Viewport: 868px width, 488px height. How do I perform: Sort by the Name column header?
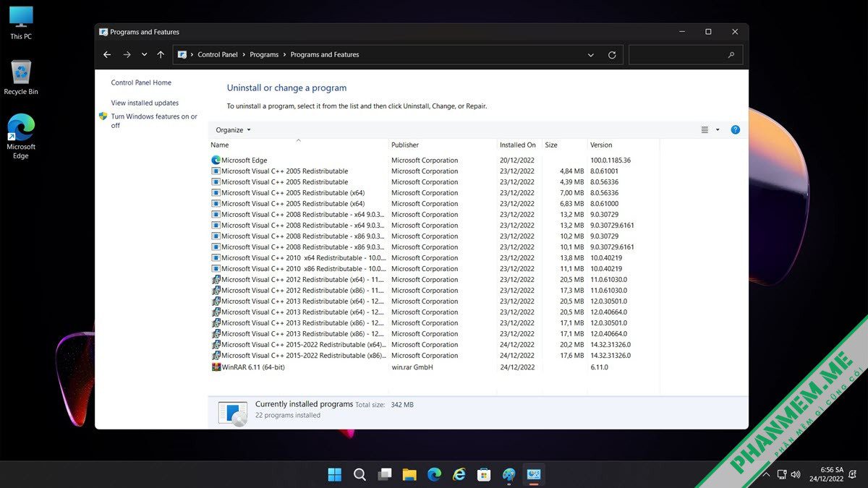coord(298,145)
